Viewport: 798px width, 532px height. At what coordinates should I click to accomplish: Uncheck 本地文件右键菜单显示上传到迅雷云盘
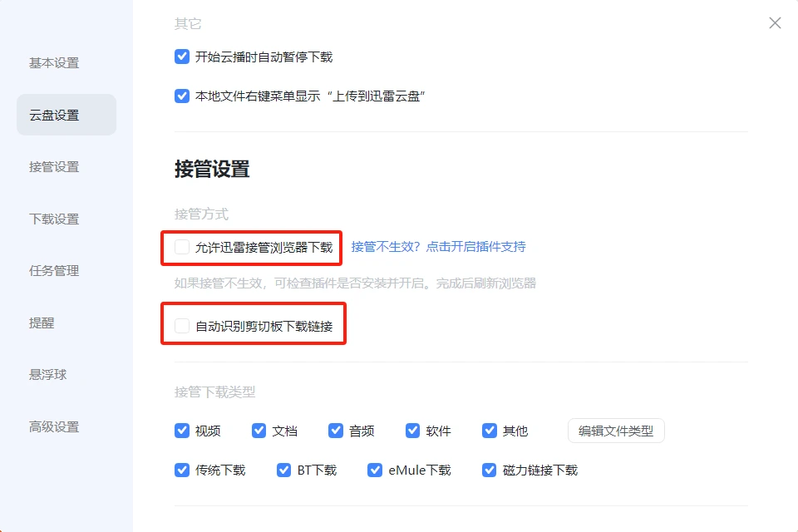(182, 96)
